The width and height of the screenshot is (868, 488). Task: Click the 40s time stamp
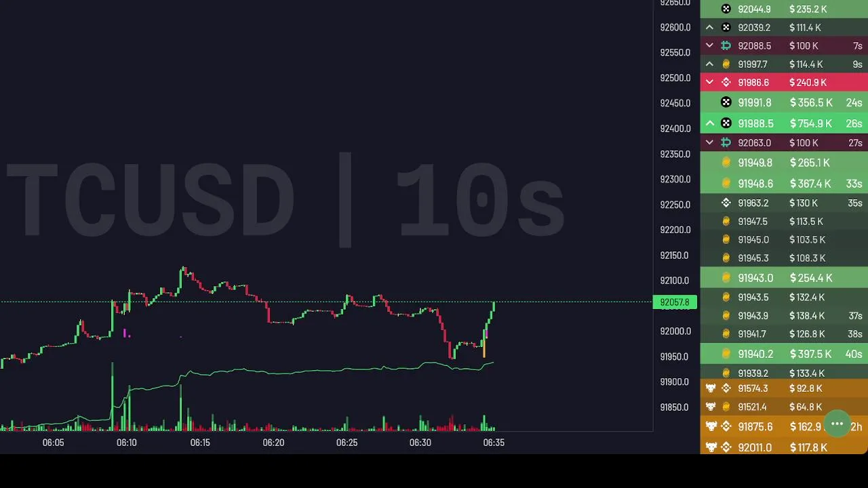click(x=854, y=354)
